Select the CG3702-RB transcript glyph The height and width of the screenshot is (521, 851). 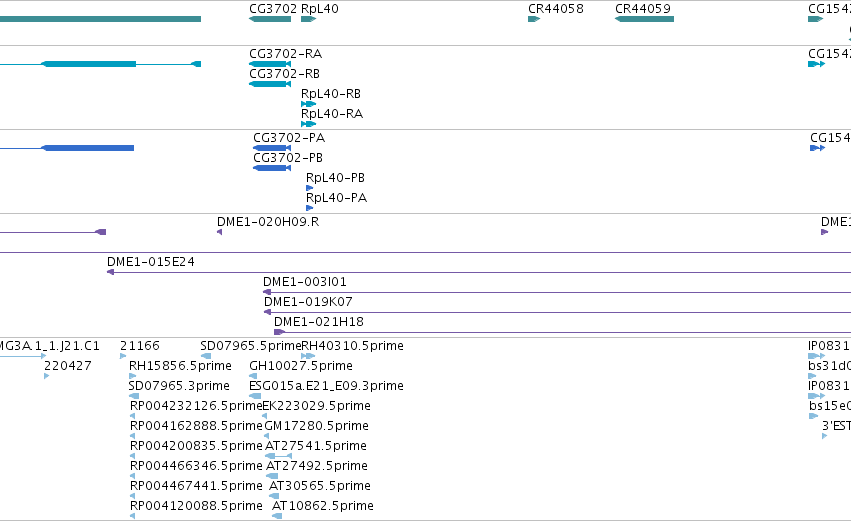pos(270,84)
